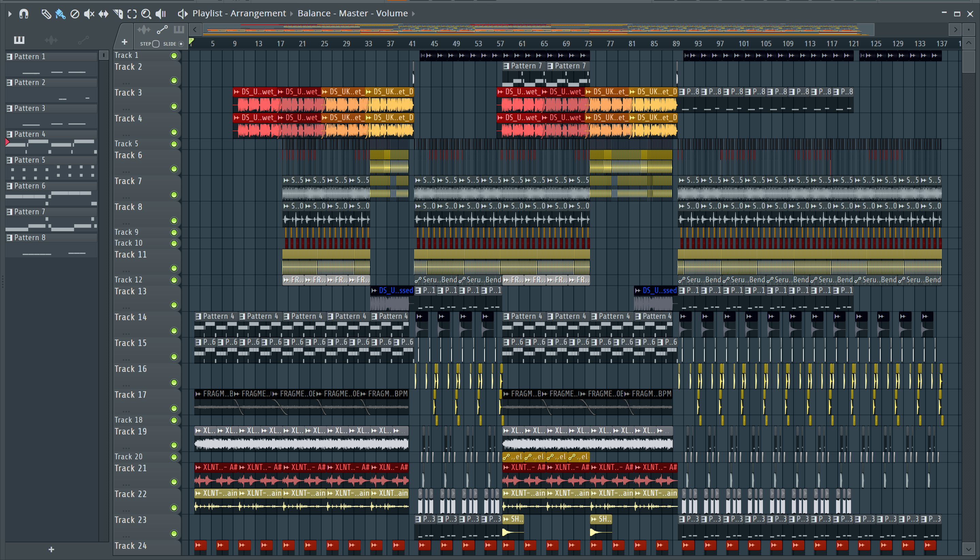Image resolution: width=980 pixels, height=560 pixels.
Task: Expand arrow after Playlist - Arrangement
Action: pos(292,14)
